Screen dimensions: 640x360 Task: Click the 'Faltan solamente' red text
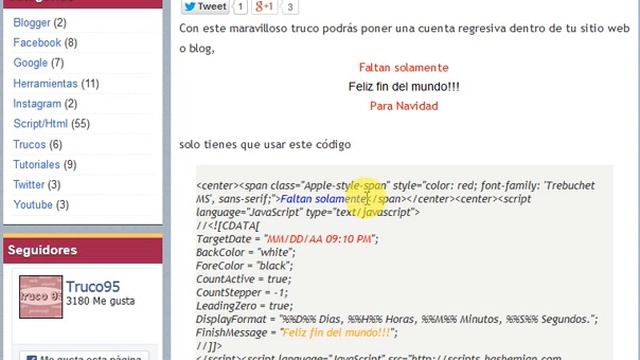coord(404,67)
